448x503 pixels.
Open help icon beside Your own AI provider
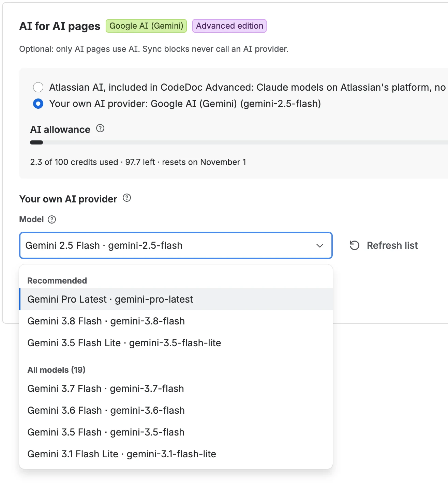[127, 198]
